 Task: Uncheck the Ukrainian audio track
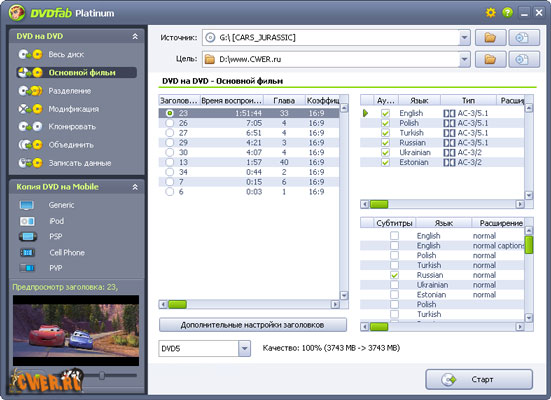pos(385,153)
